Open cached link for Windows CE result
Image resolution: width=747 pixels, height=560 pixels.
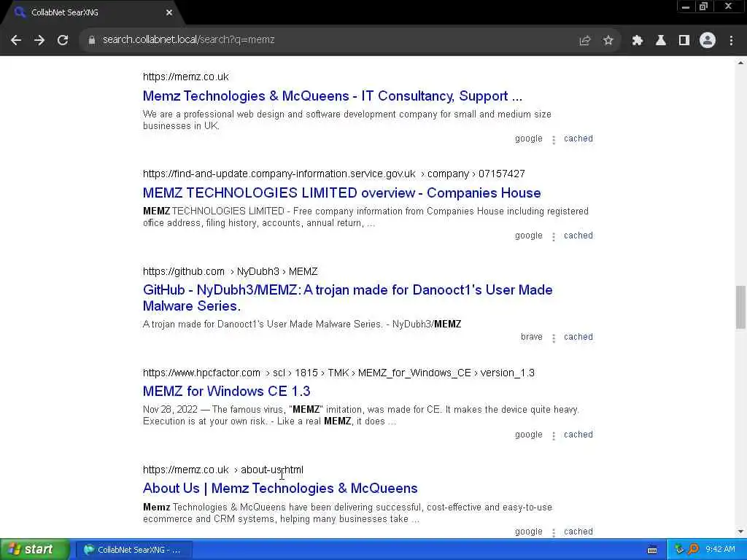pos(578,435)
